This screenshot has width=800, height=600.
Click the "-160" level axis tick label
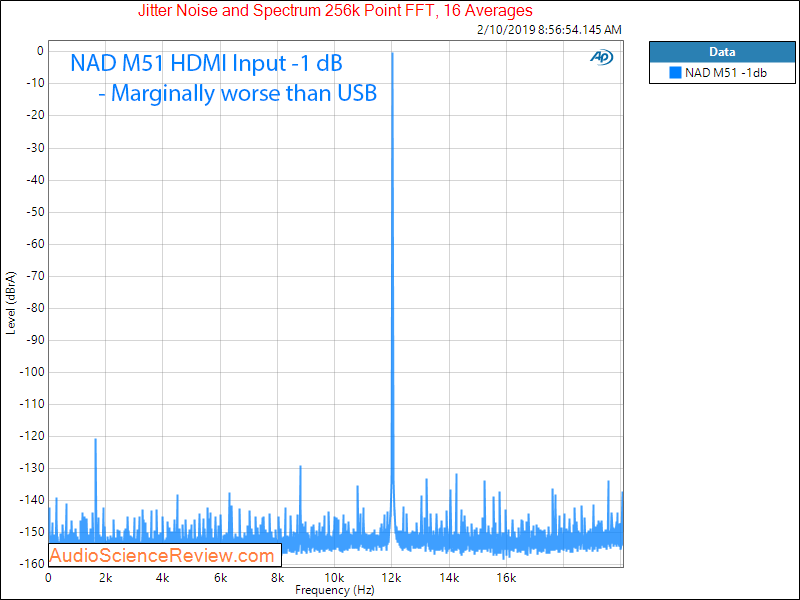tap(32, 564)
